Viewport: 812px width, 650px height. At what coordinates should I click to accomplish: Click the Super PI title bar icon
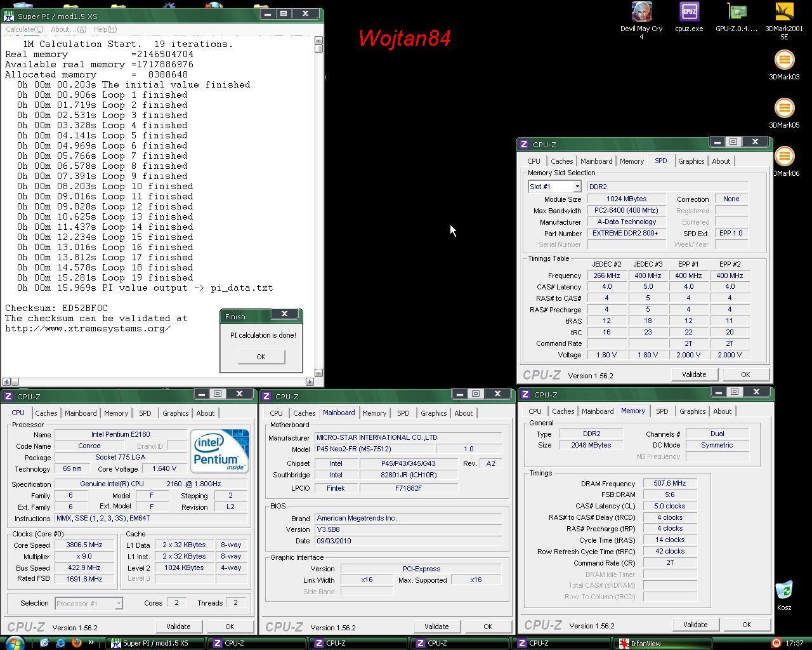coord(9,16)
